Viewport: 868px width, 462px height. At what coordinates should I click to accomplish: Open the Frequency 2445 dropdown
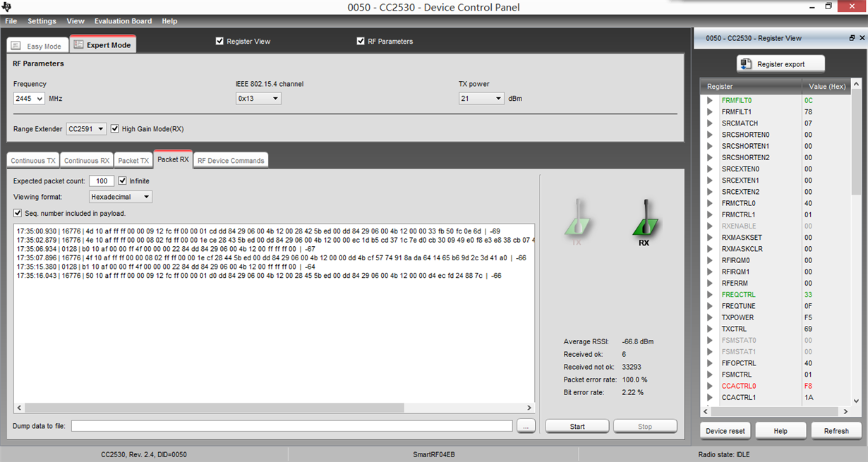(29, 99)
